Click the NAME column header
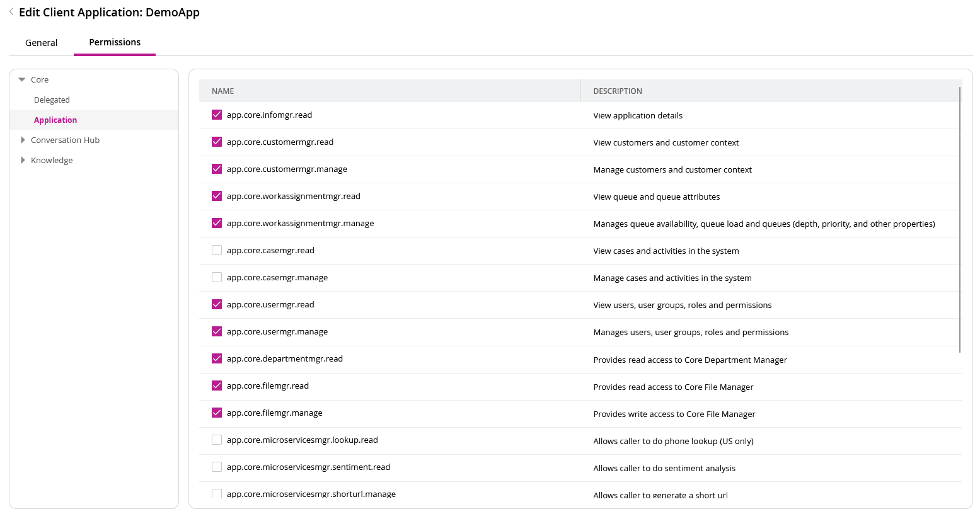980x514 pixels. pyautogui.click(x=223, y=91)
